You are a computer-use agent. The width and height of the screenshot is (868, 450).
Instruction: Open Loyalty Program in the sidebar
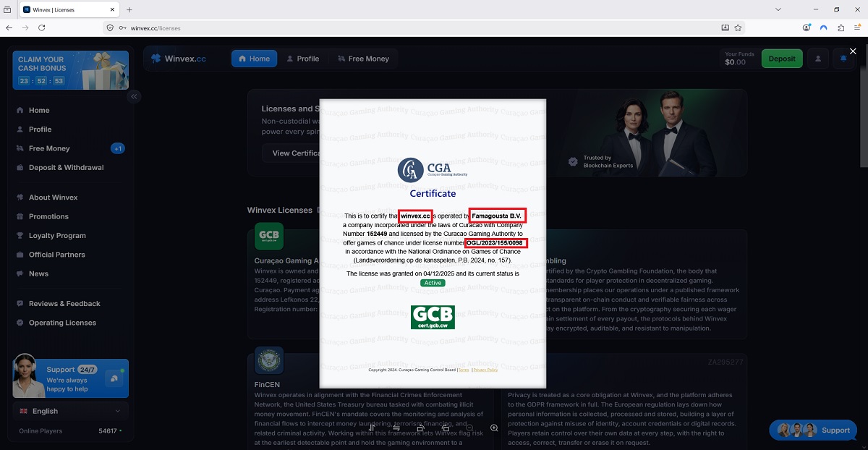coord(70,236)
